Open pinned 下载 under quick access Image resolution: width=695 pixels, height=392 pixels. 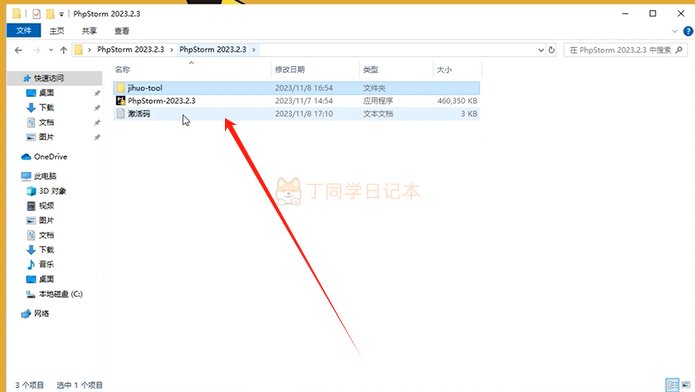(x=46, y=107)
